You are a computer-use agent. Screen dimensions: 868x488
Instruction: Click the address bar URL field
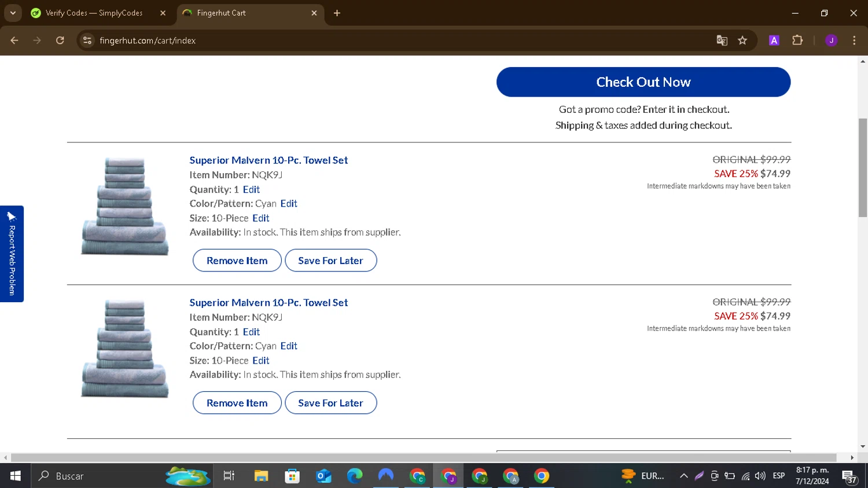pyautogui.click(x=405, y=41)
